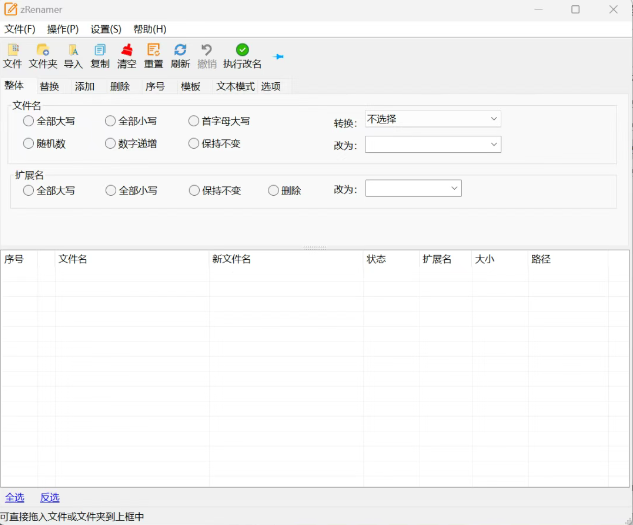Click the 文件夹 add-folder toolbar icon
This screenshot has height=525, width=633.
[43, 50]
